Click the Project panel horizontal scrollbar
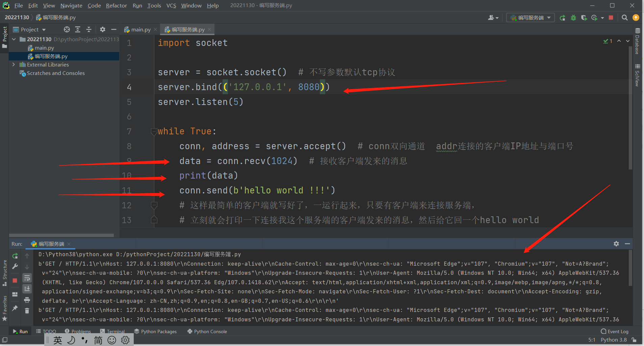 tap(61, 235)
